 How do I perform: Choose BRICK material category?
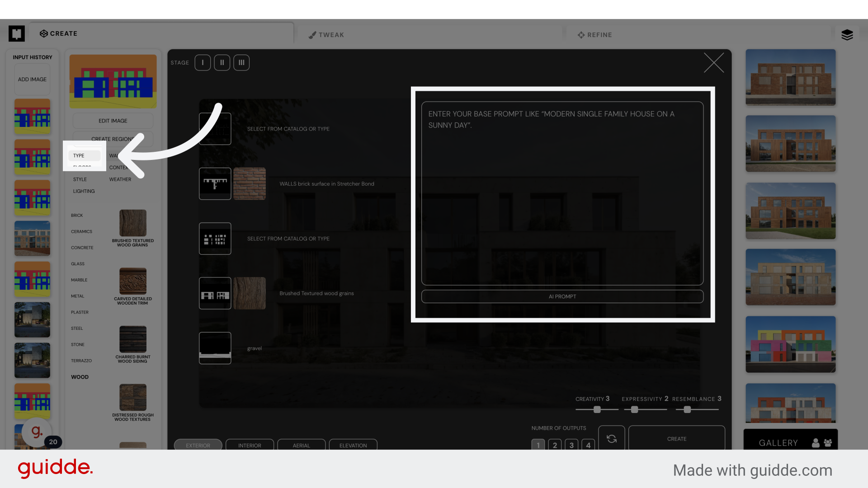pos(77,216)
